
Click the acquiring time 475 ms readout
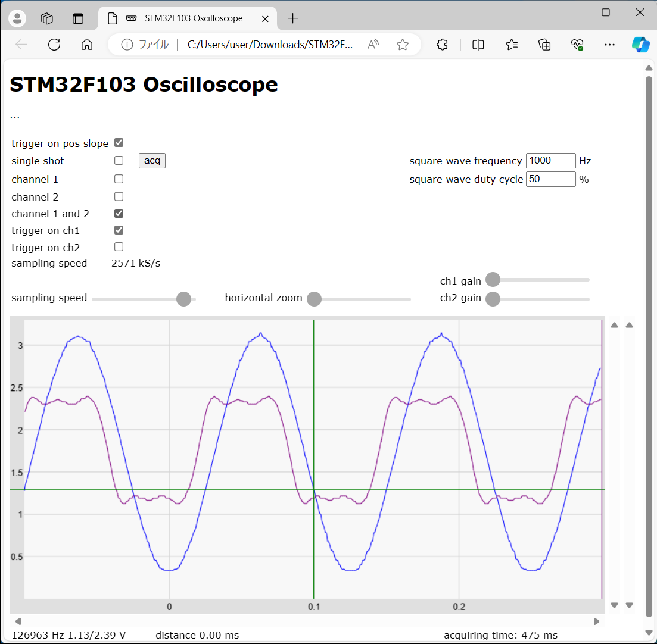click(501, 635)
